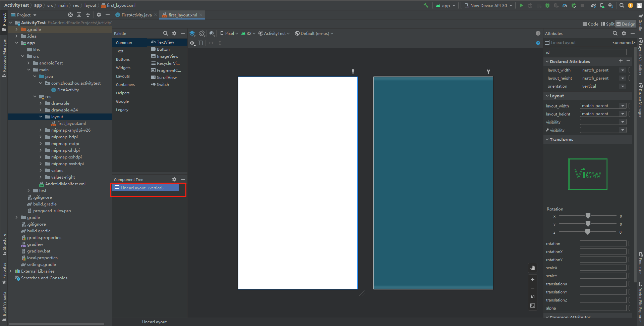Select the Widgets palette category
644x326 pixels.
point(123,68)
